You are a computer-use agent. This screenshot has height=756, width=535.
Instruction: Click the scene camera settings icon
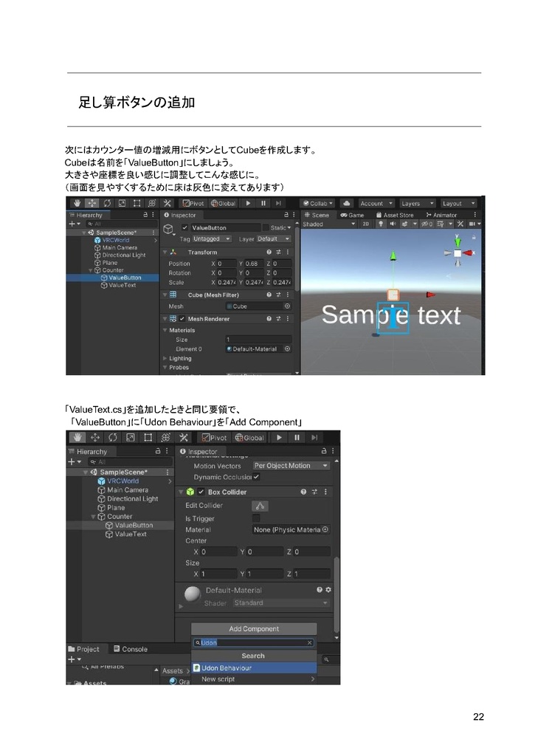(x=472, y=224)
